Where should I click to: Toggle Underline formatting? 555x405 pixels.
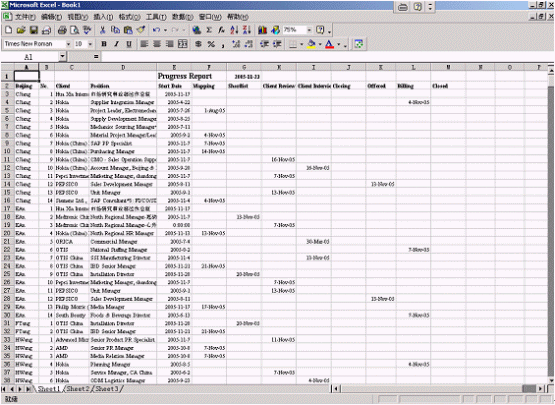[129, 44]
